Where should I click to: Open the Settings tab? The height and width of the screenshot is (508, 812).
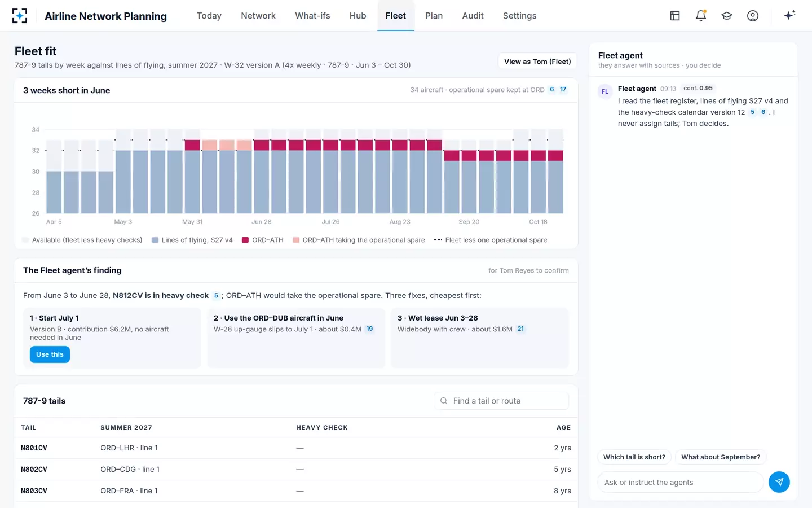pyautogui.click(x=520, y=16)
